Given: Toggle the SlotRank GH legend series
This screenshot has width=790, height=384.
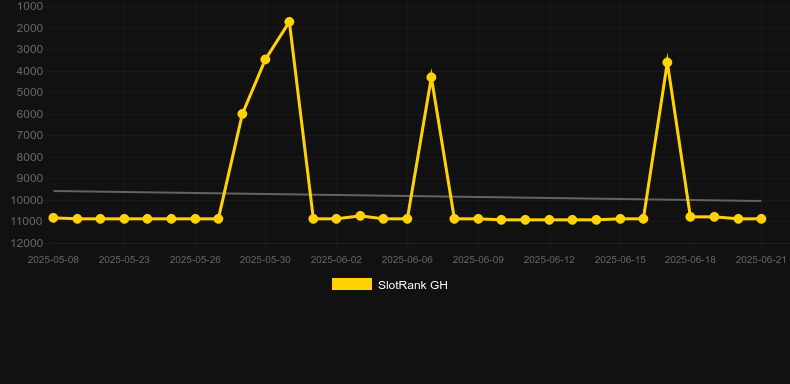Looking at the screenshot, I should tap(389, 285).
